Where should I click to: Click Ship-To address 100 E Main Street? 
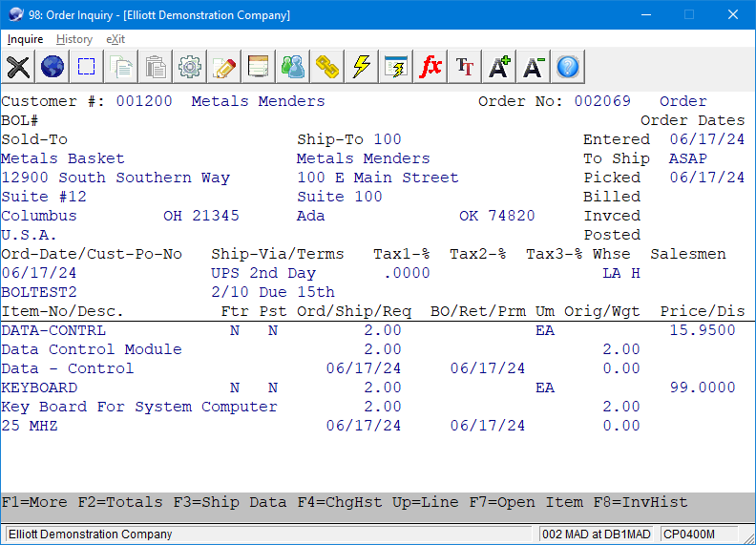[377, 178]
